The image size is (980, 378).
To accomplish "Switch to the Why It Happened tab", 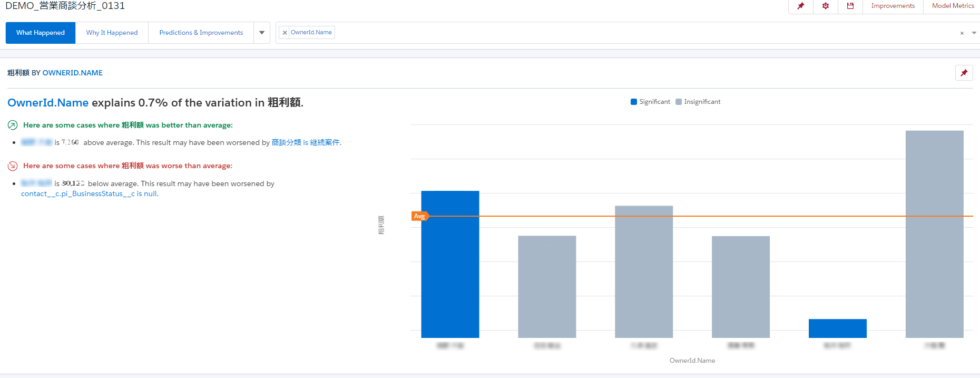I will pos(112,33).
